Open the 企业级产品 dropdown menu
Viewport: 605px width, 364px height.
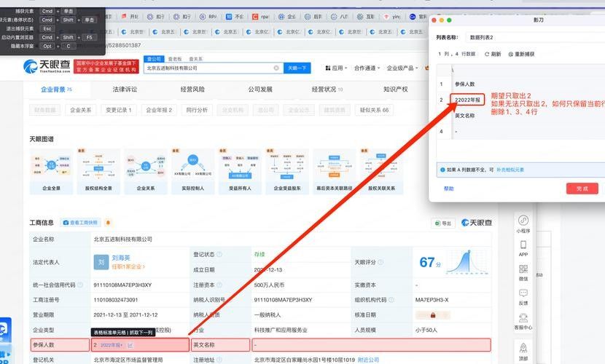[x=402, y=68]
